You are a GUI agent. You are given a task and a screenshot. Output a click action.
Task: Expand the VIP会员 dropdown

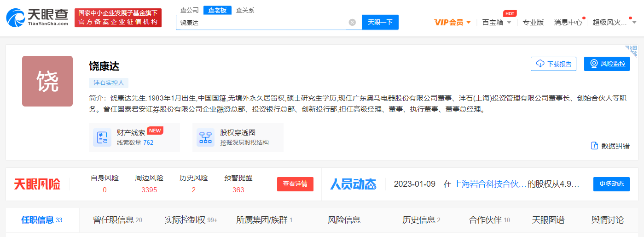469,22
